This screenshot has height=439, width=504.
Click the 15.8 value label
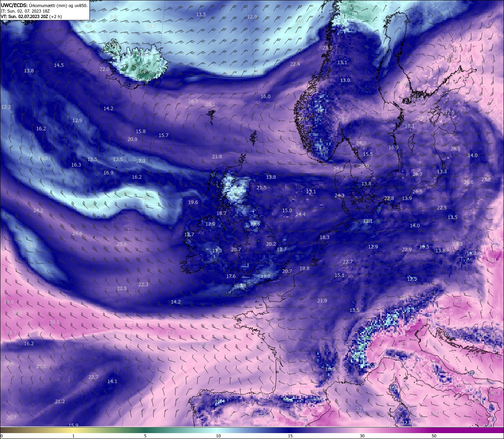pos(141,132)
